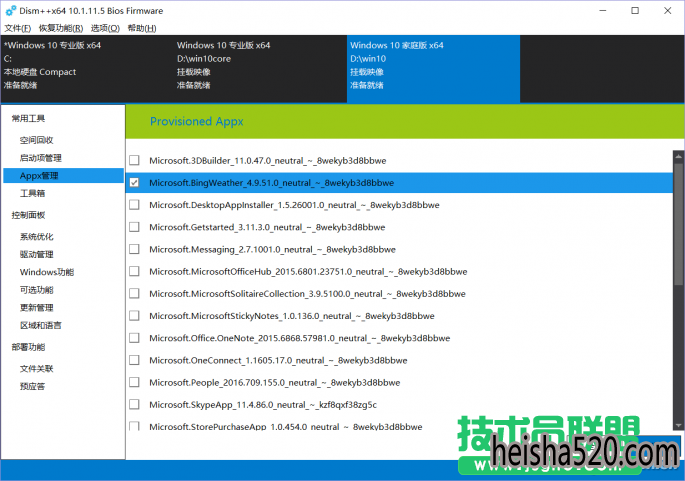Check the Microsoft.People checkbox
This screenshot has height=481, width=685.
click(x=135, y=383)
